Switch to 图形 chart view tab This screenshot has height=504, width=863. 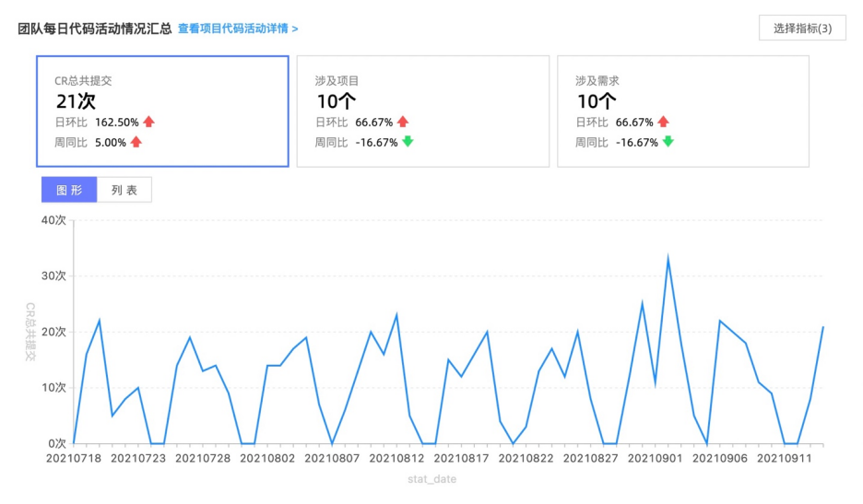(x=69, y=190)
